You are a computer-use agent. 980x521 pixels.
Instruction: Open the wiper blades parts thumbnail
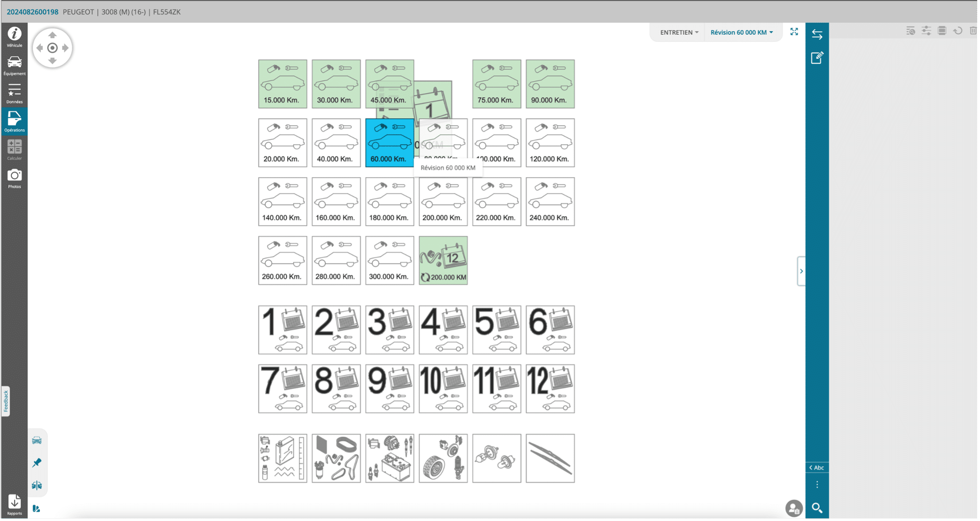click(550, 458)
